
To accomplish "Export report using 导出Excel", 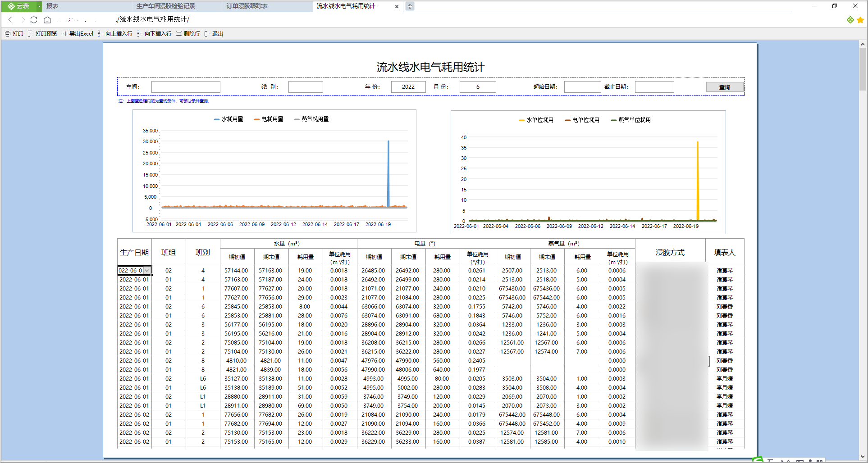I will (78, 34).
